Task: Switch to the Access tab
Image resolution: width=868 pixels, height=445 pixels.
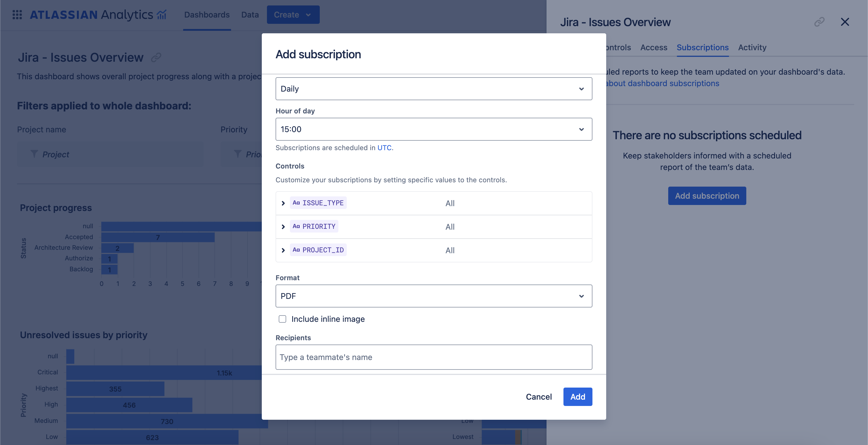Action: pos(653,48)
